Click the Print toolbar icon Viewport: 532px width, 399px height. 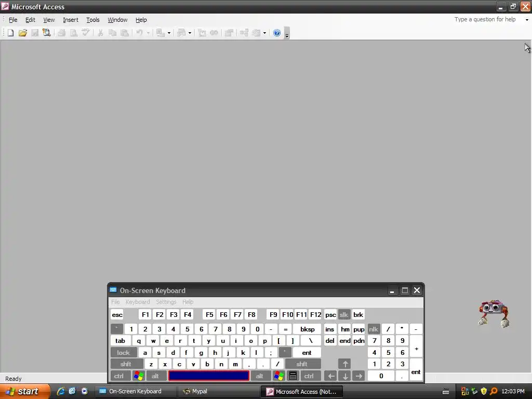[61, 33]
